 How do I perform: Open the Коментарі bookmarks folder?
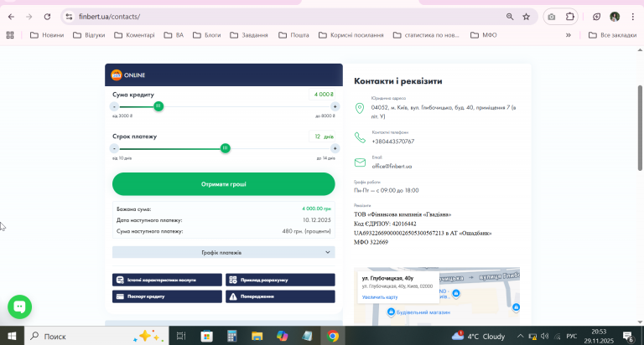tap(134, 35)
